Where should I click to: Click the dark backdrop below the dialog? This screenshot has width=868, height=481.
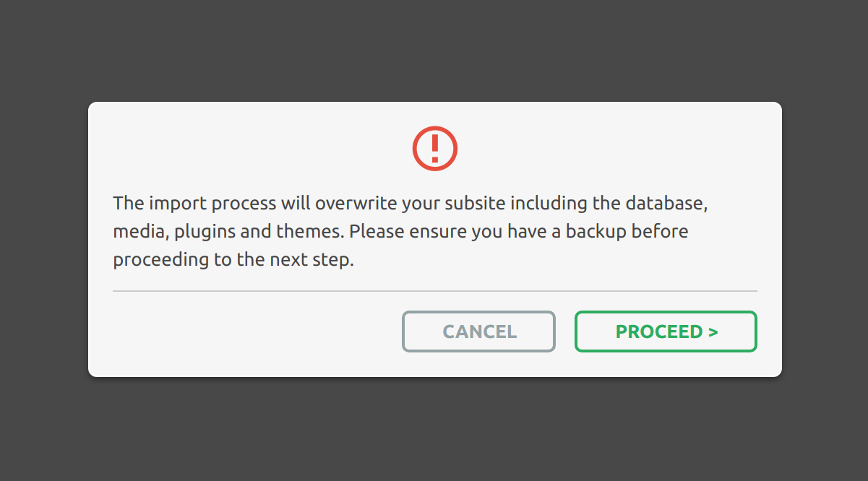click(x=434, y=429)
